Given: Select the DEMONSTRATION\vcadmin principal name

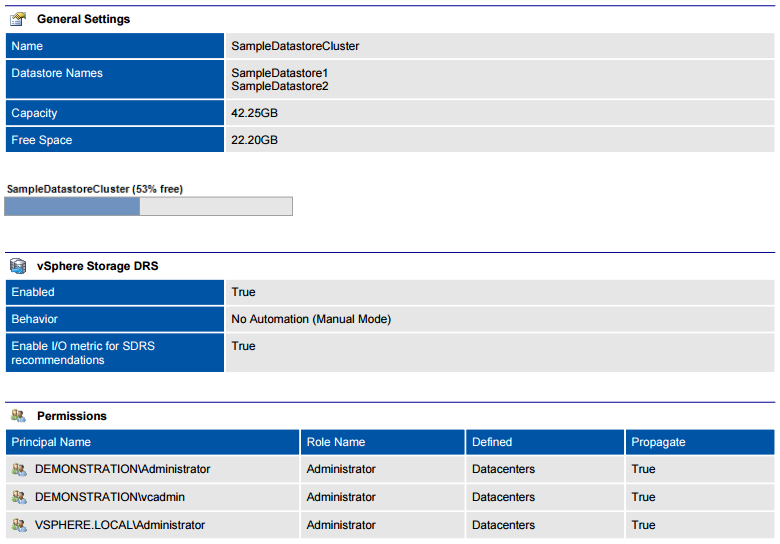Looking at the screenshot, I should [x=110, y=497].
